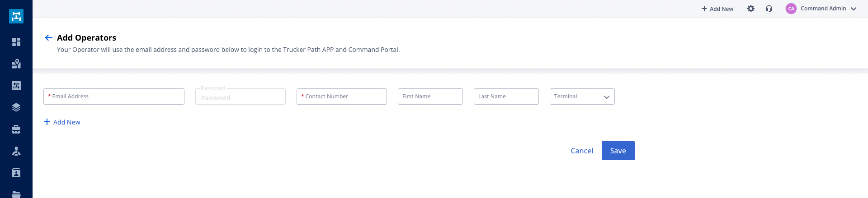This screenshot has height=198, width=868.
Task: Open the stacked layers sidebar icon
Action: (16, 107)
